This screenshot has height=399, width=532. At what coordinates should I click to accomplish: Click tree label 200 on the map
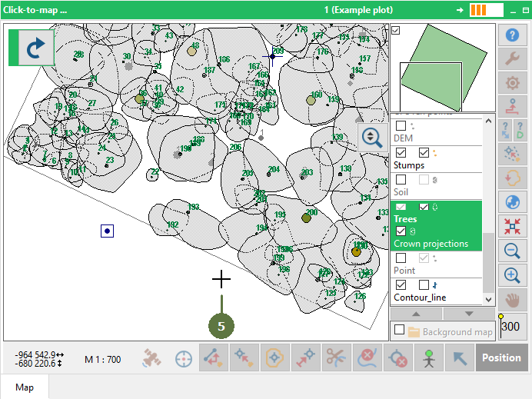312,212
